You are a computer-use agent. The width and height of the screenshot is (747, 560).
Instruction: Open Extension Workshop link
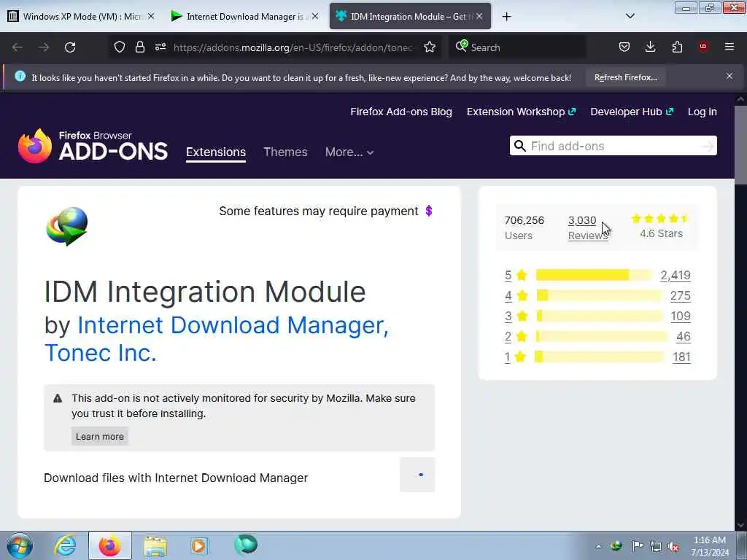pyautogui.click(x=521, y=112)
